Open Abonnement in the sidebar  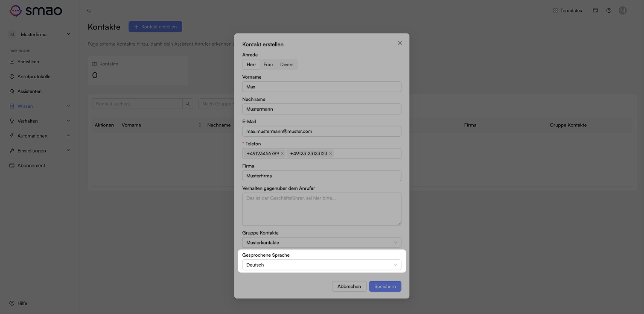coord(31,165)
